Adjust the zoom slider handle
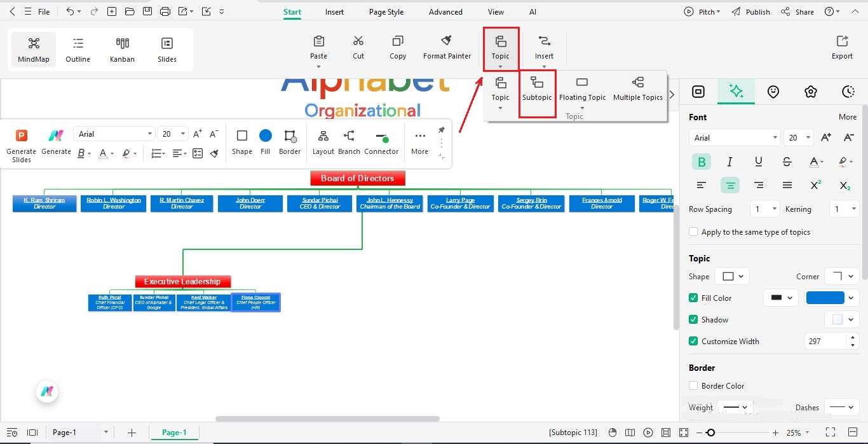 [710, 433]
